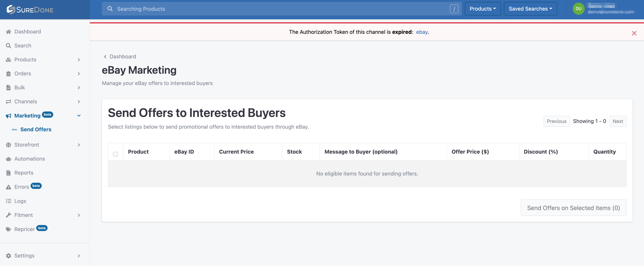Screen dimensions: 644x266
Task: Click the ebay link in the alert
Action: point(422,32)
